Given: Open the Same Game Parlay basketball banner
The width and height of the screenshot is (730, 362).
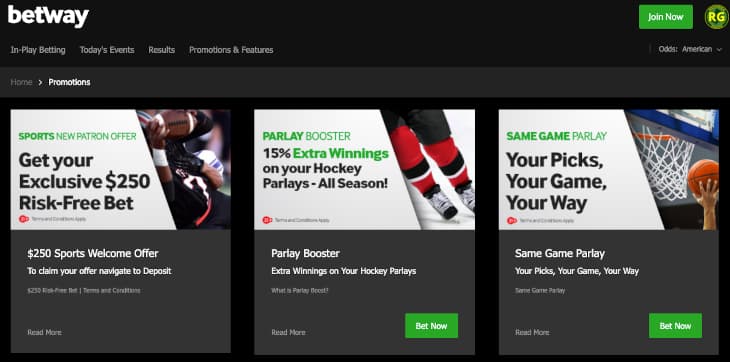Looking at the screenshot, I should [608, 169].
